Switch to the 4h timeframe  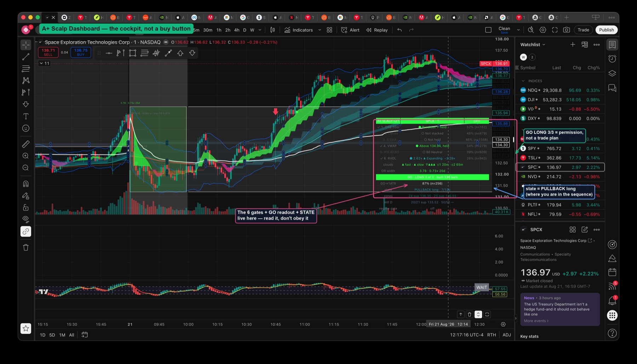pyautogui.click(x=237, y=30)
